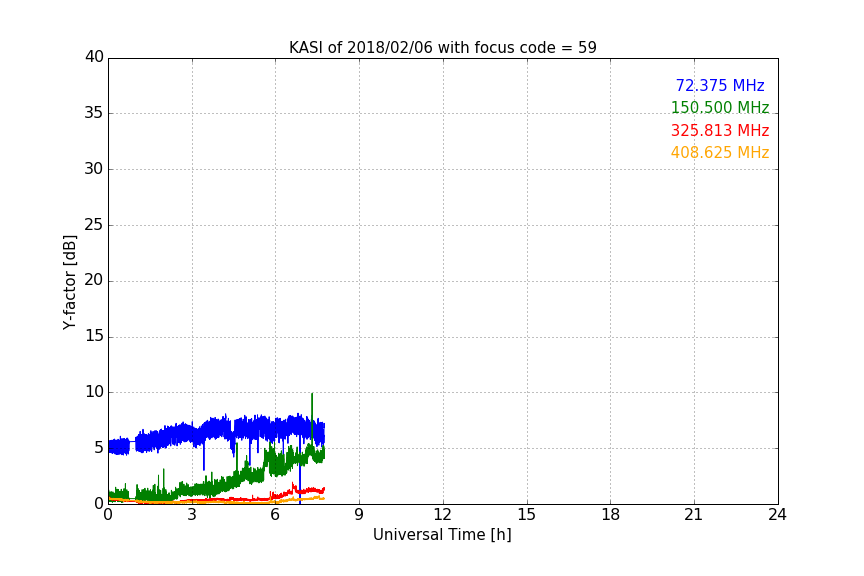Click the y-axis tick label 30
The image size is (864, 576).
94,169
